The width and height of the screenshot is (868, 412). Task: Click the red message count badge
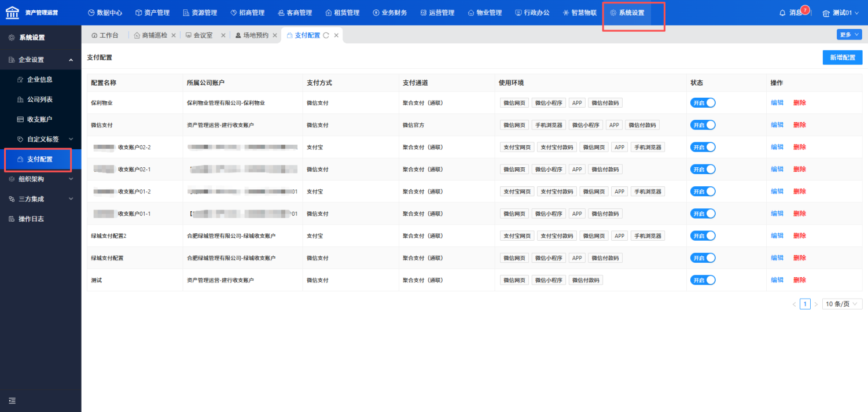pyautogui.click(x=805, y=10)
